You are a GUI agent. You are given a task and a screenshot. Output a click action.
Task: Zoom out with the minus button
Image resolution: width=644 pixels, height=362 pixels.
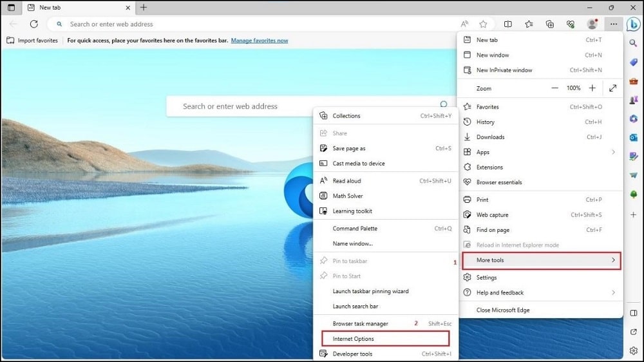[x=554, y=88]
